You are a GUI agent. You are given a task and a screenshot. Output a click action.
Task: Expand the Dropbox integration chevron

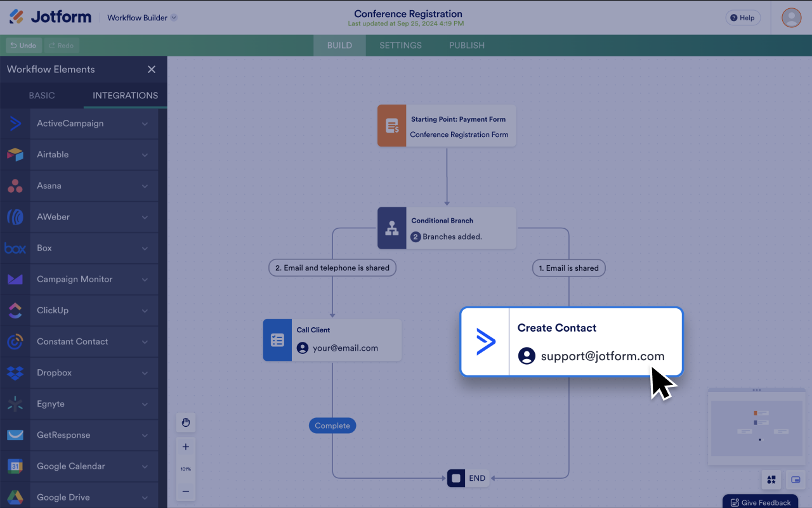click(145, 373)
